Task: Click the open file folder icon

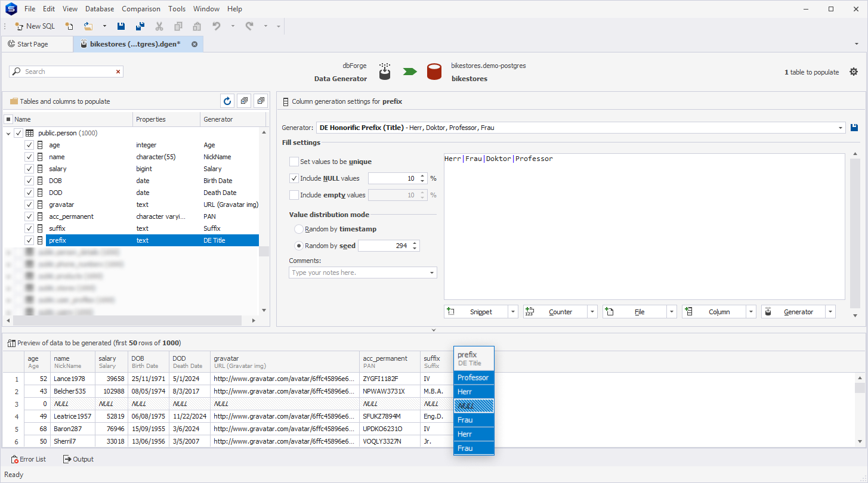Action: 88,26
